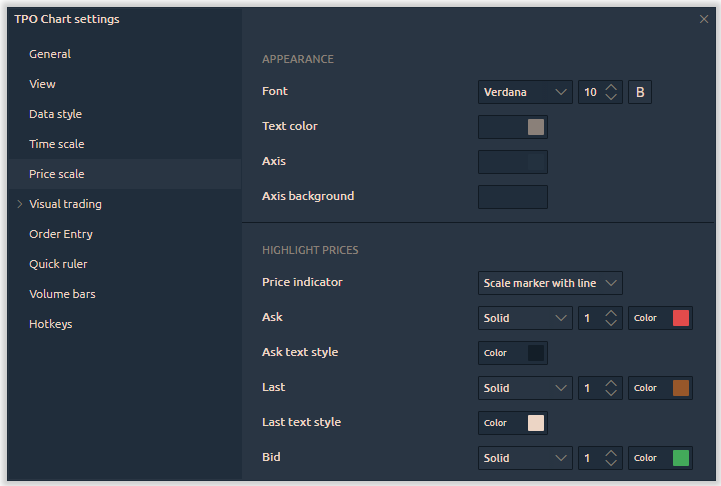Go to Volume bars settings
The height and width of the screenshot is (486, 721).
point(62,294)
